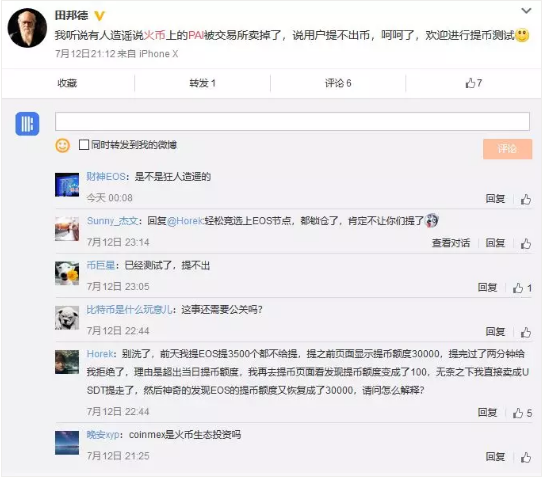Open the 评论 6 tab
The image size is (546, 479).
click(338, 83)
